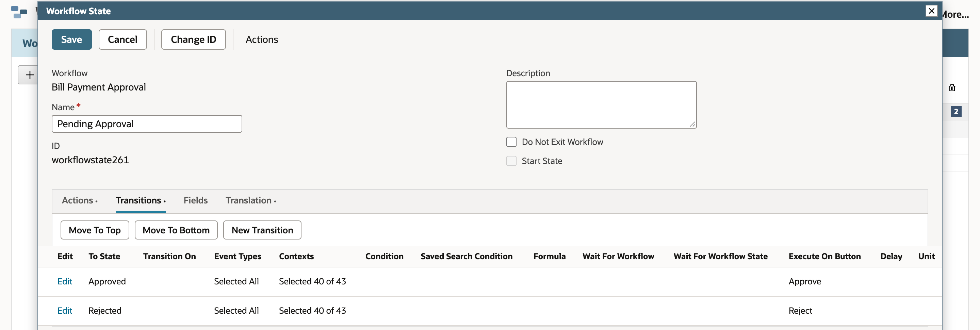Click the workflow icon at top left

coord(19,12)
